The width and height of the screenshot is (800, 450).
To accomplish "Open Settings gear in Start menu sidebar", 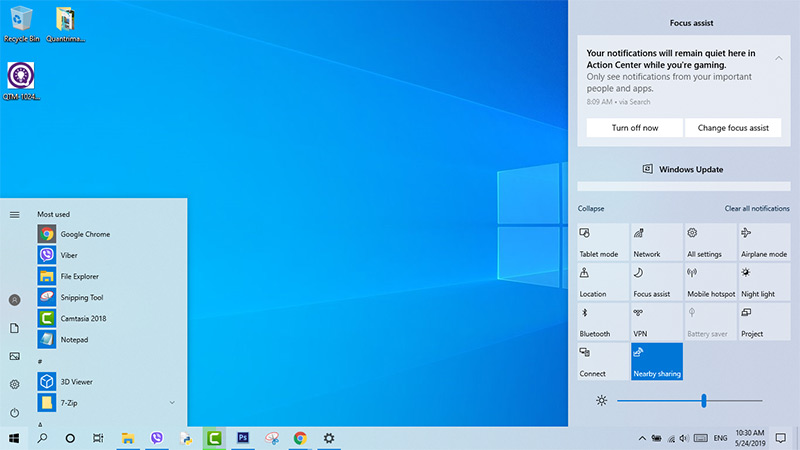I will (x=14, y=384).
